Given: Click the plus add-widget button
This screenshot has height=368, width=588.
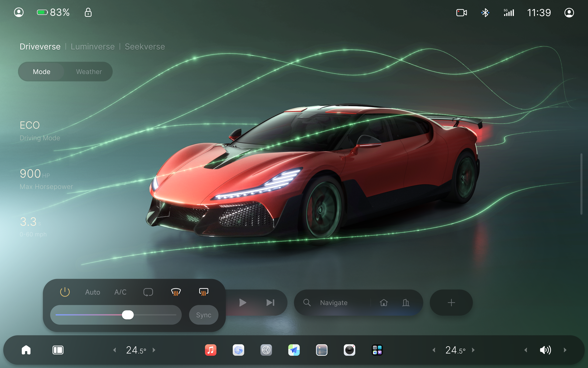Looking at the screenshot, I should tap(451, 303).
